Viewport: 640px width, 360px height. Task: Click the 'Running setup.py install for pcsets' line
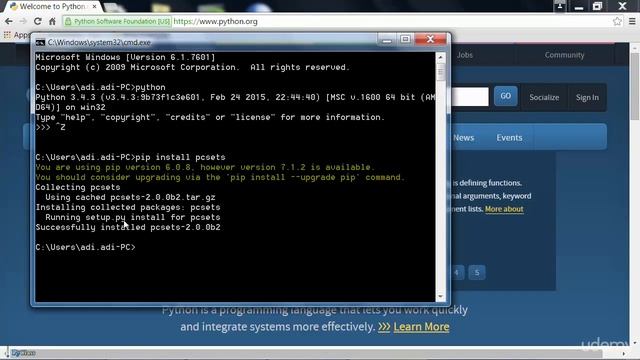tap(133, 217)
